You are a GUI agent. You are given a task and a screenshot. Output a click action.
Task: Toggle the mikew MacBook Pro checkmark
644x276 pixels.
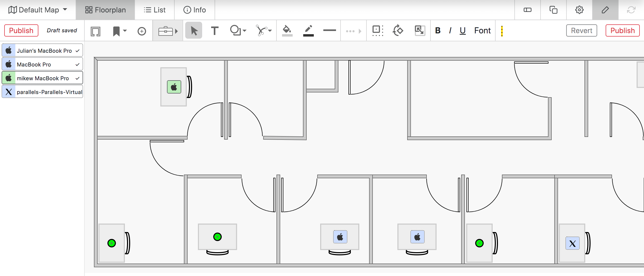tap(77, 78)
